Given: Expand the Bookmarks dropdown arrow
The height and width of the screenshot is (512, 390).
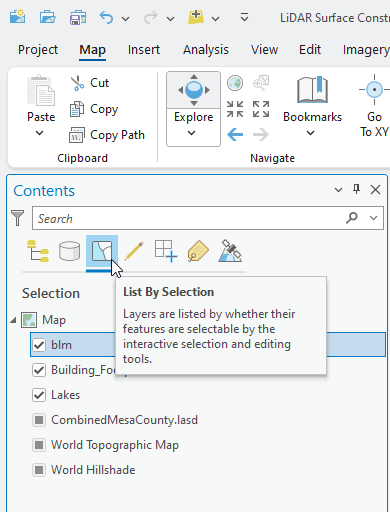Looking at the screenshot, I should (x=310, y=133).
